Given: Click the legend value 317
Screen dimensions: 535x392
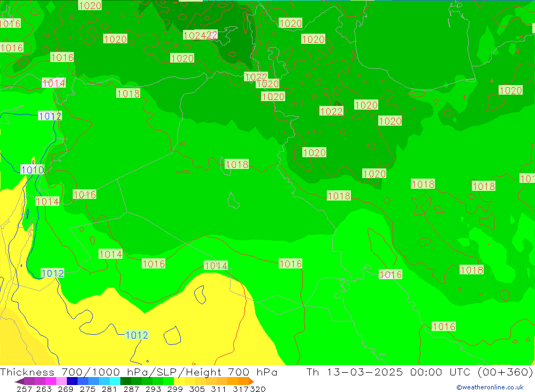Looking at the screenshot, I should click(241, 389).
